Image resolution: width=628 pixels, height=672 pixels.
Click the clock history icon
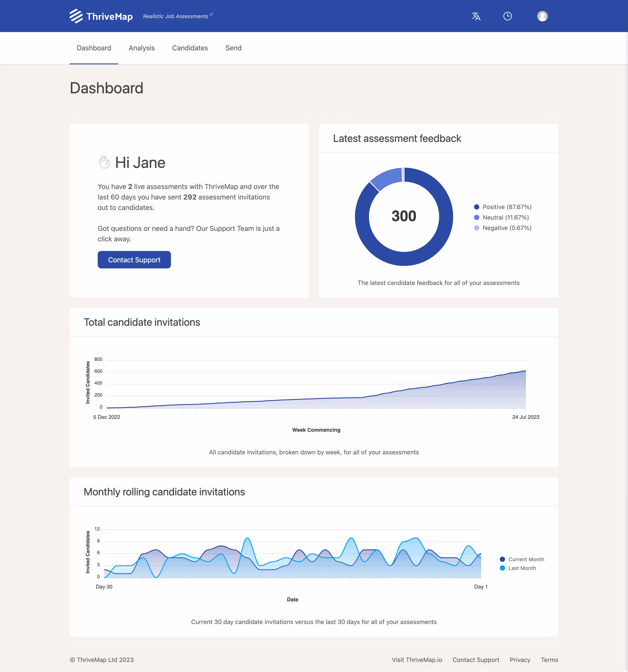[507, 16]
